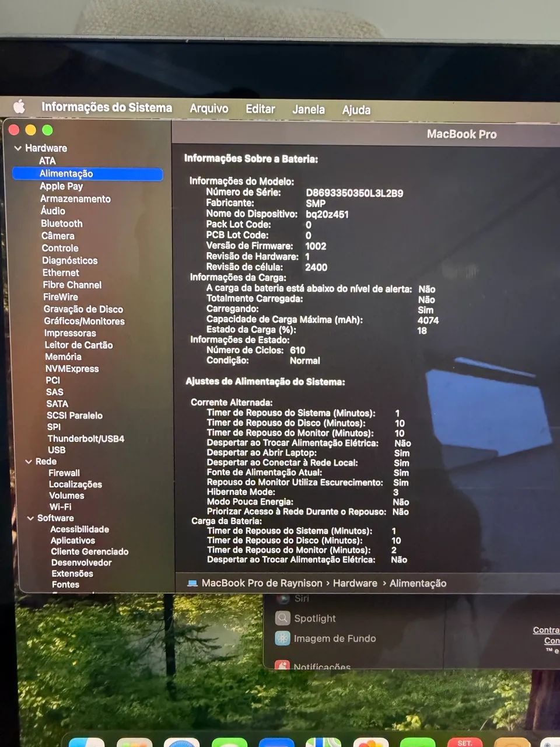Image resolution: width=560 pixels, height=747 pixels.
Task: Click the Notificações icon in settings window
Action: (282, 665)
